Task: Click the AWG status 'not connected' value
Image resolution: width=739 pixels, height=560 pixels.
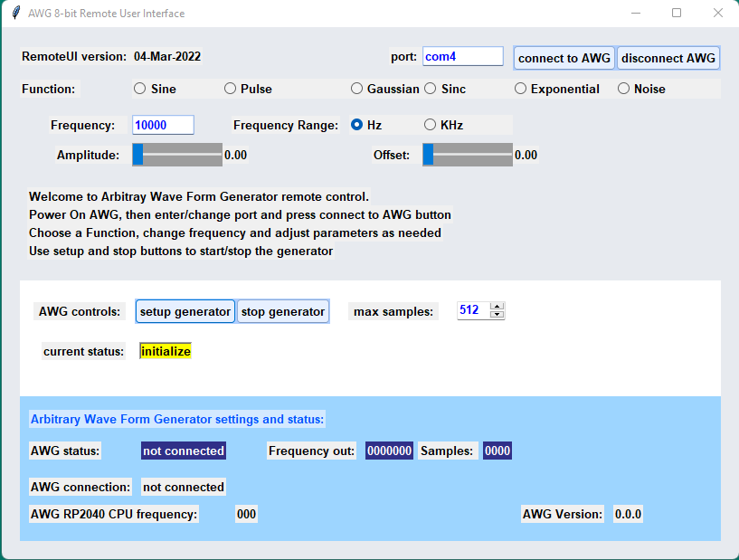Action: point(184,451)
